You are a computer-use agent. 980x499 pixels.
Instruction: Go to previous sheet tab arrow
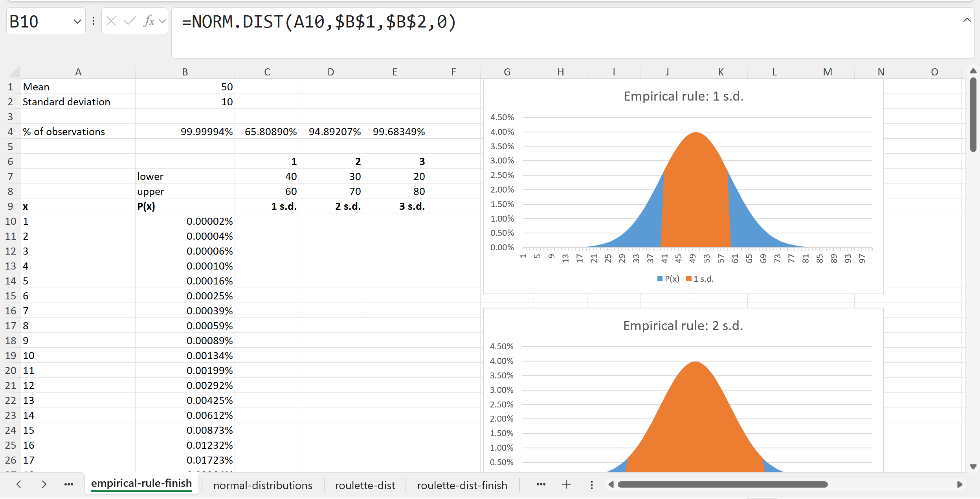coord(19,484)
